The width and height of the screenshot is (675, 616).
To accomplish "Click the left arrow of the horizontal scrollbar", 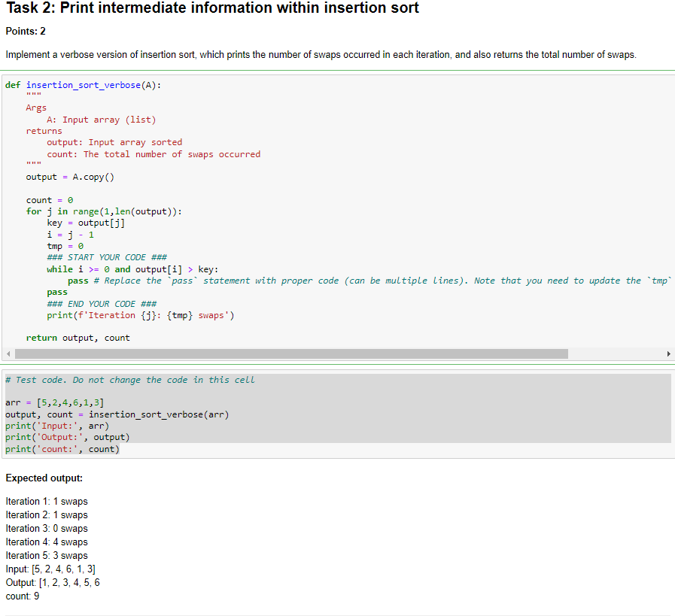I will (x=8, y=354).
